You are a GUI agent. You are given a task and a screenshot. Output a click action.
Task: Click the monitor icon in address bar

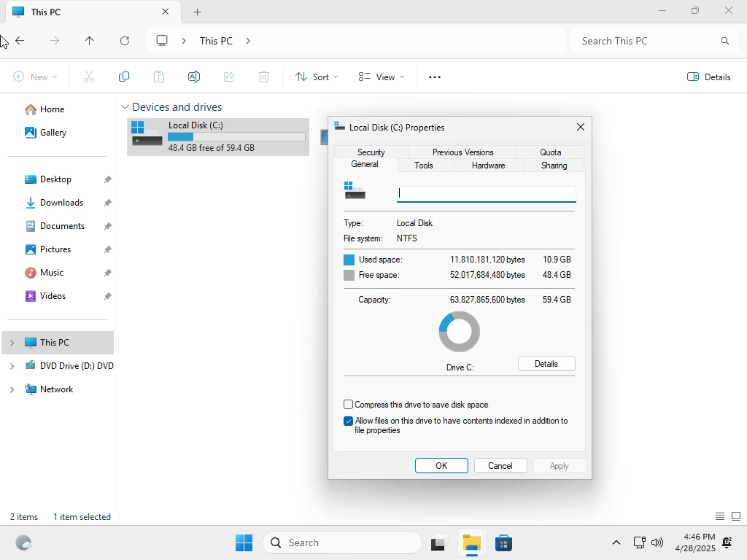click(x=162, y=41)
